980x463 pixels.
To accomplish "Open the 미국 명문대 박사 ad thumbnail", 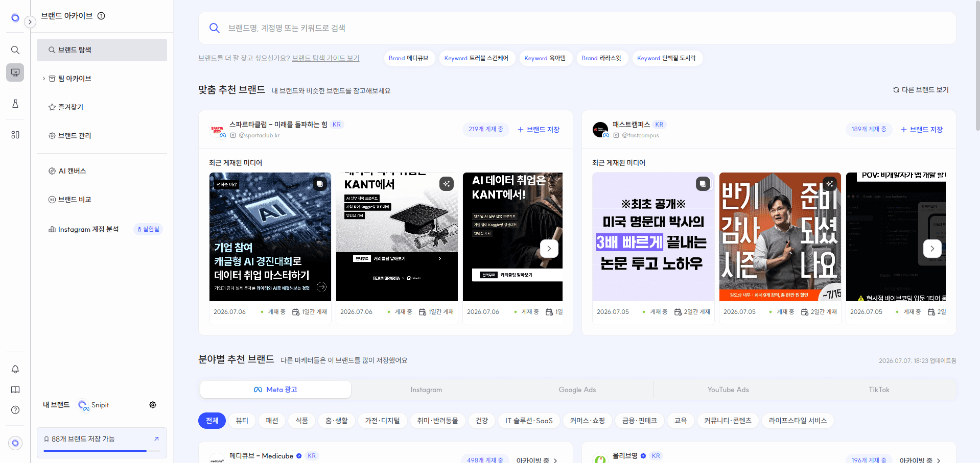I will pos(654,237).
